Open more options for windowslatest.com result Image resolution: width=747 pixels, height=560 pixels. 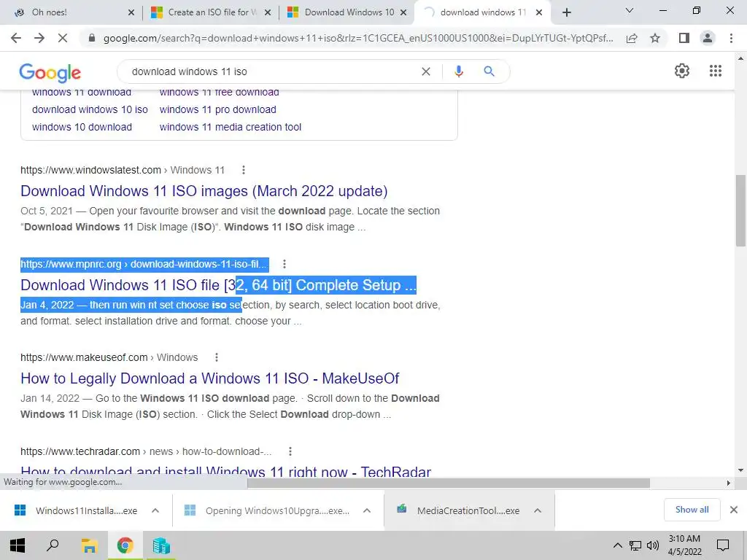click(244, 170)
